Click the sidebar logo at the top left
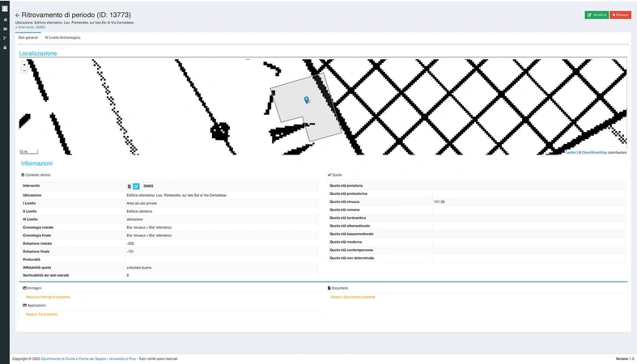 tap(5, 6)
